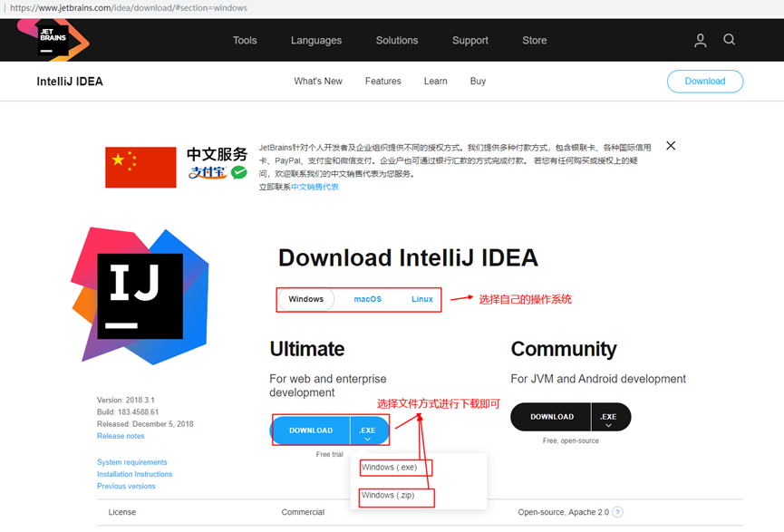This screenshot has height=532, width=784.
Task: Click 'Download IntelliJ IDEA' heading
Action: [408, 258]
